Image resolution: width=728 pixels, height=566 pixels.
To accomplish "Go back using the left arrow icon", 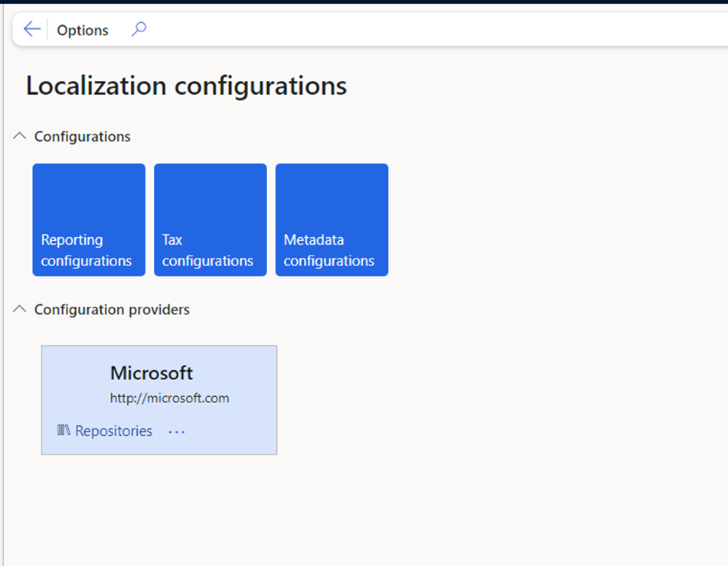I will [31, 29].
